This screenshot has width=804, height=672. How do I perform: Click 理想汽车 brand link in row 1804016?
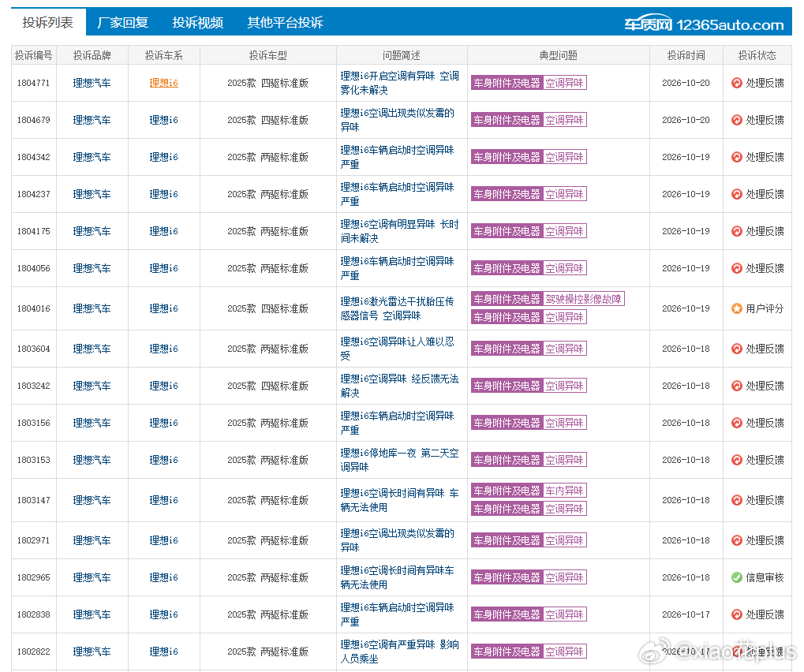click(x=92, y=308)
